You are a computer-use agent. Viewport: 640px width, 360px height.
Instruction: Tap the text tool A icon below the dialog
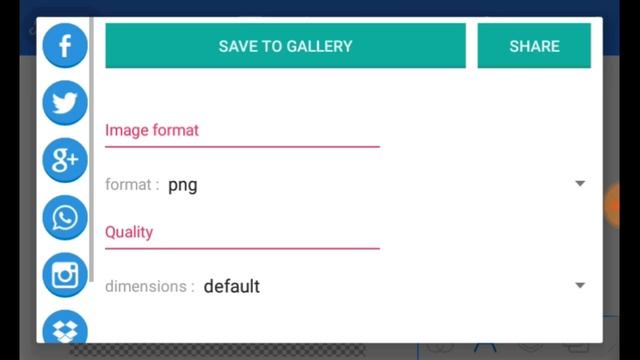485,348
